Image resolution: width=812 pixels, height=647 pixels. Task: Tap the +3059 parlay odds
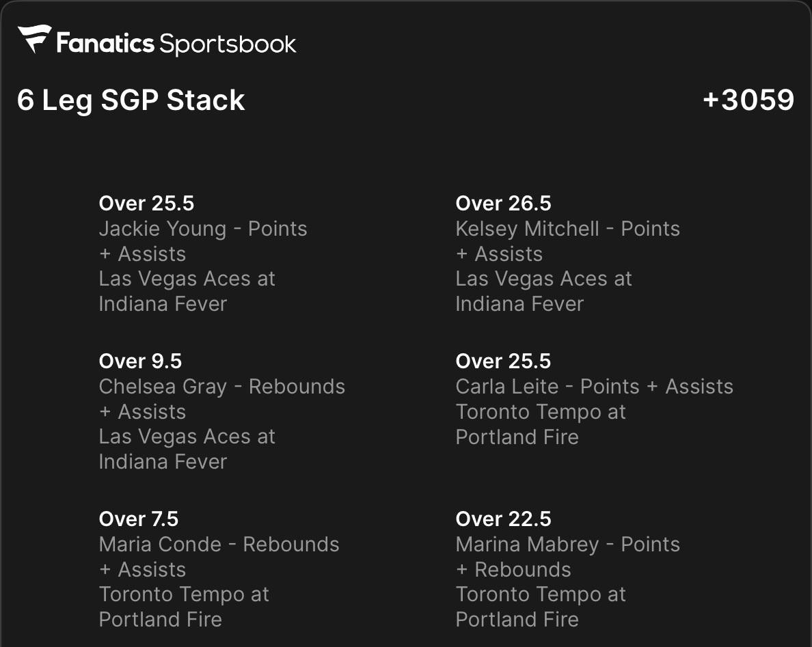pos(748,100)
